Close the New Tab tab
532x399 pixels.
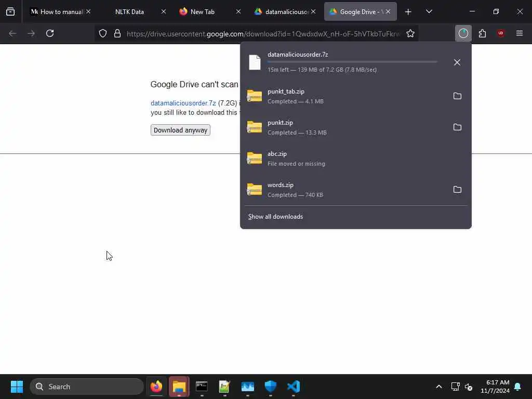coord(238,11)
